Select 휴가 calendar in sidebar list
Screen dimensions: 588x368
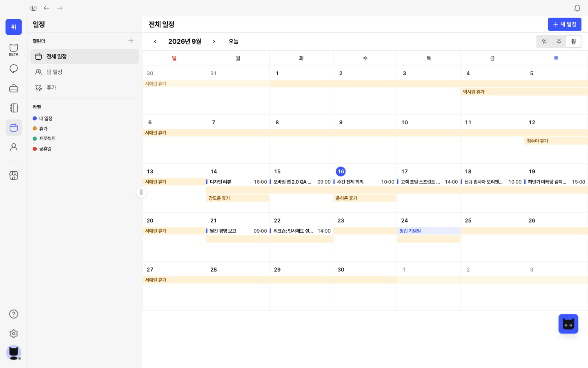coord(85,88)
